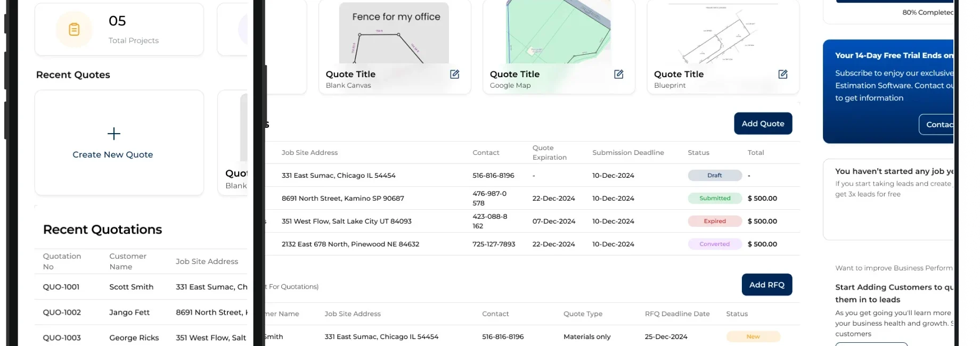Edit the Blank Canvas quote title
This screenshot has height=346, width=980.
454,75
